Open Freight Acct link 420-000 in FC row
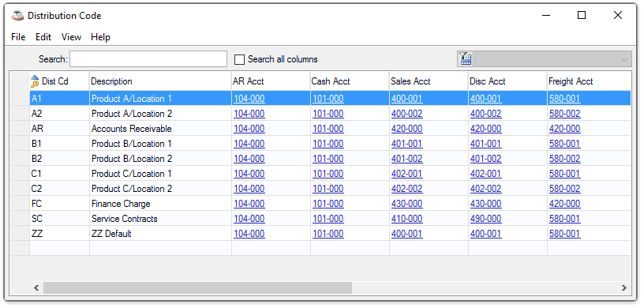This screenshot has height=308, width=644. [565, 204]
